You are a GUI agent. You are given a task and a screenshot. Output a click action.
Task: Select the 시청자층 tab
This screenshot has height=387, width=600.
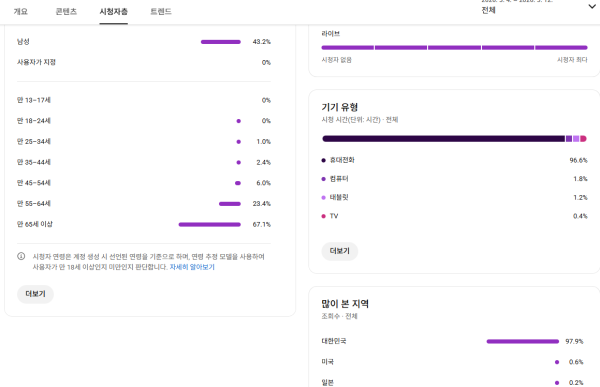click(113, 11)
